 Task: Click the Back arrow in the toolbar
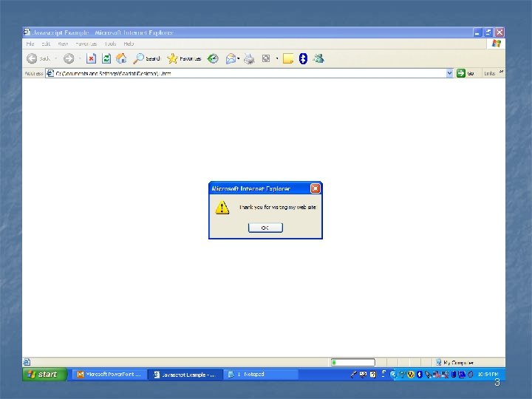32,58
